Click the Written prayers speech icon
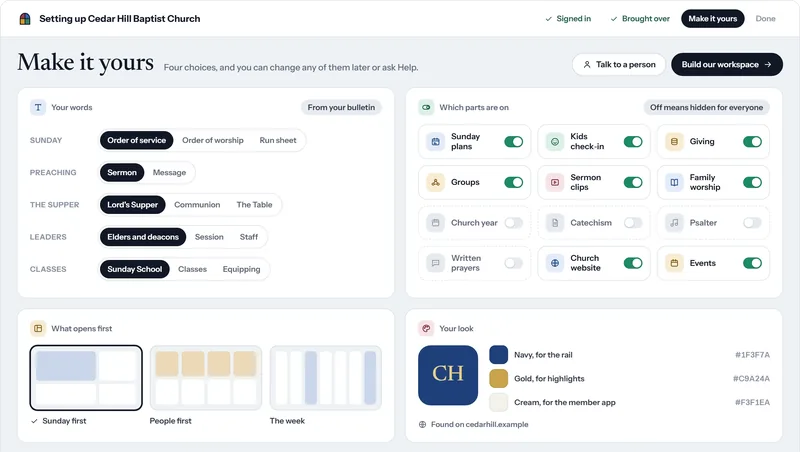800x452 pixels. [436, 263]
